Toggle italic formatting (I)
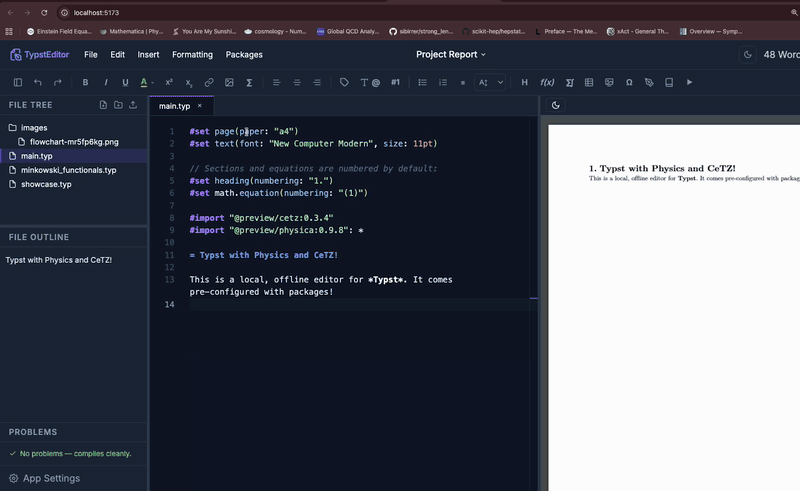This screenshot has height=491, width=800. click(x=106, y=82)
